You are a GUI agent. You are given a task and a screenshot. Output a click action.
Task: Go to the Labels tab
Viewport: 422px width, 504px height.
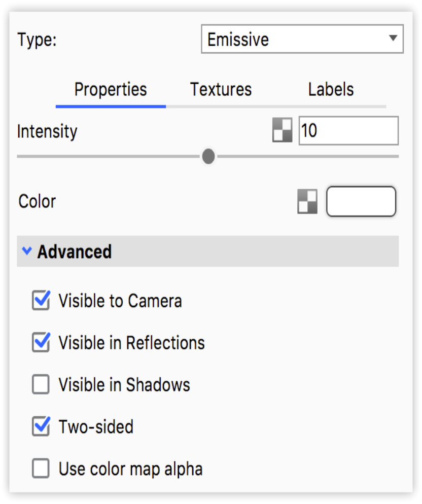click(x=331, y=90)
